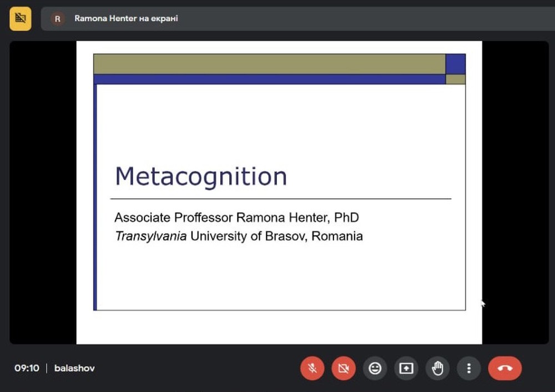Click the present screen button

(406, 368)
